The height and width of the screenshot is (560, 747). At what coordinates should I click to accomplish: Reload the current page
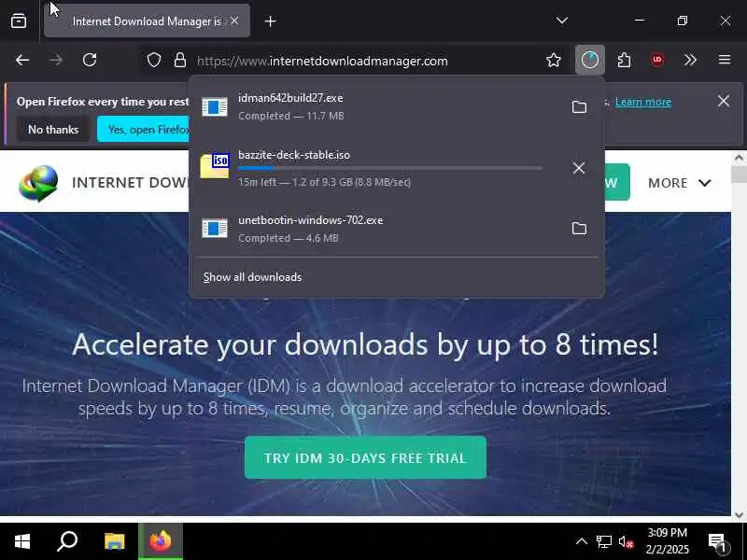[90, 60]
